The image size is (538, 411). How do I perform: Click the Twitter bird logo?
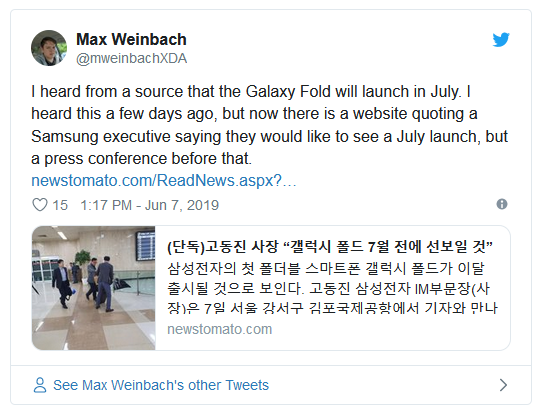pyautogui.click(x=501, y=39)
